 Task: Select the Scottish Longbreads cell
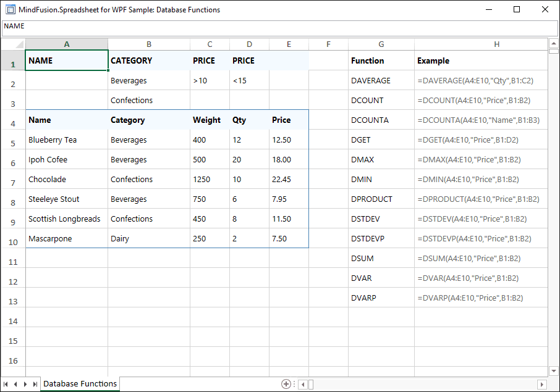67,219
